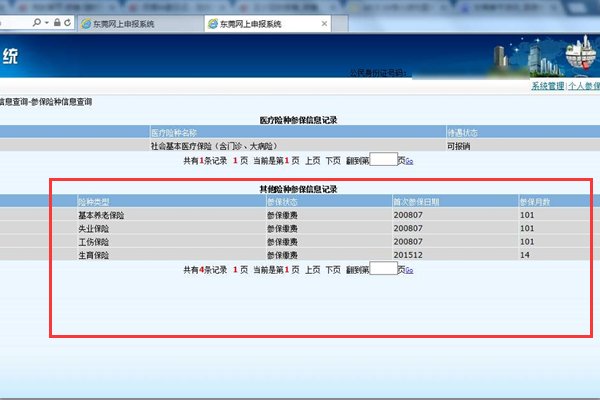Focus the page number field in 共有4条记录 row

point(384,268)
